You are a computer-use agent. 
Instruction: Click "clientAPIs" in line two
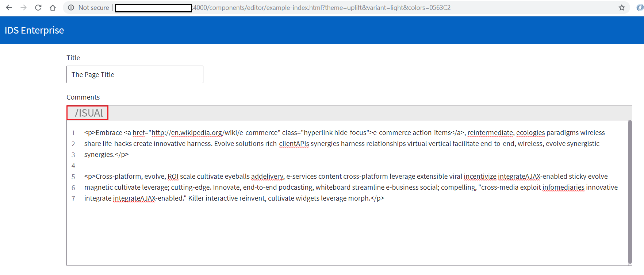point(294,144)
